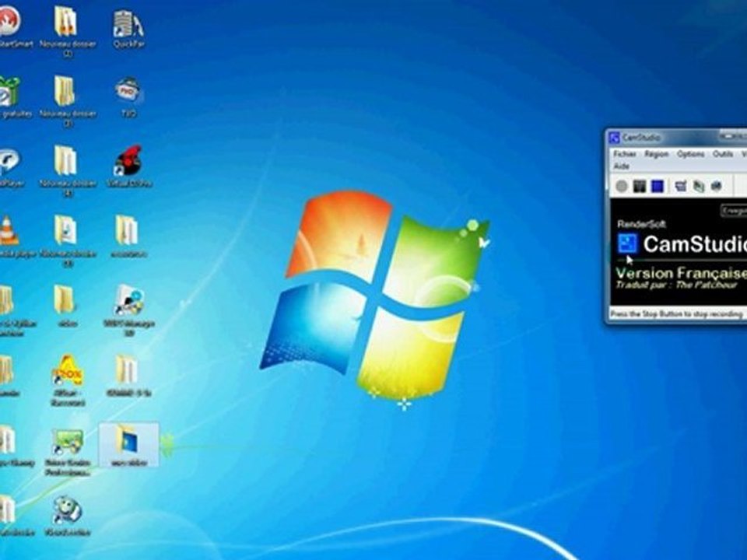Viewport: 747px width, 560px height.
Task: Open the Region menu in CamStudio
Action: [657, 154]
